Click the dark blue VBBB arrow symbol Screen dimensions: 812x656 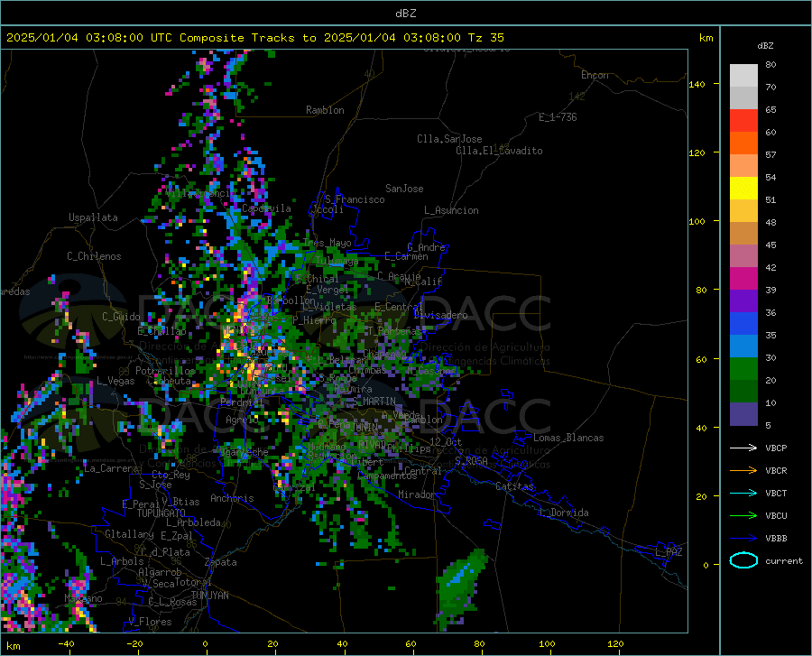click(743, 539)
